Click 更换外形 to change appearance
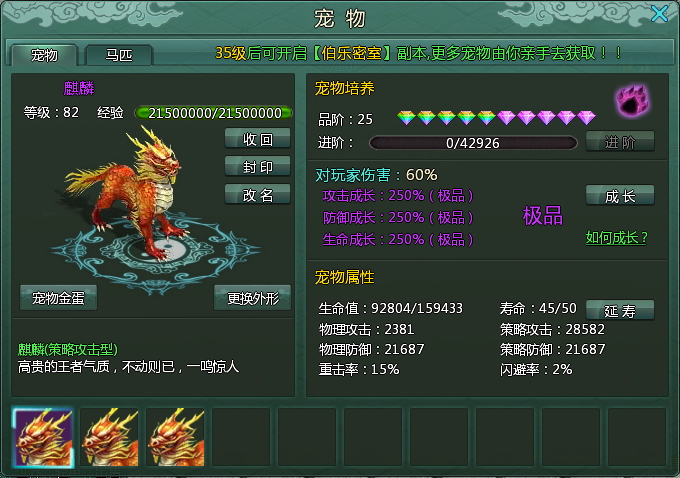The height and width of the screenshot is (478, 680). pyautogui.click(x=253, y=298)
